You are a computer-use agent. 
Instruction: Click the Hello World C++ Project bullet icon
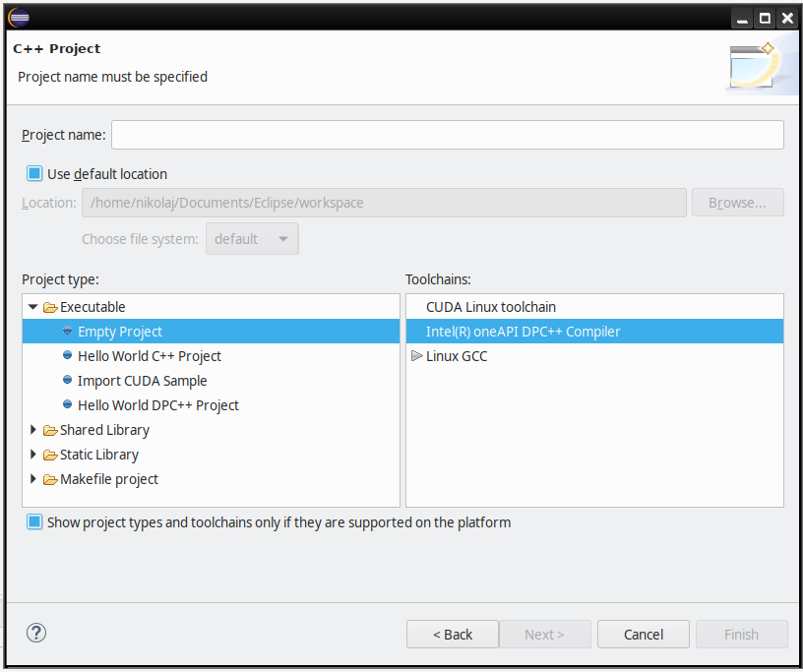click(67, 355)
